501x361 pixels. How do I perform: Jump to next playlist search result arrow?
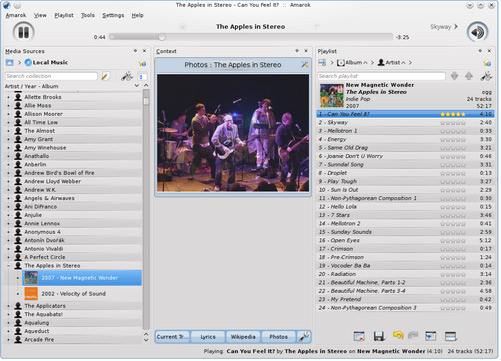click(454, 76)
